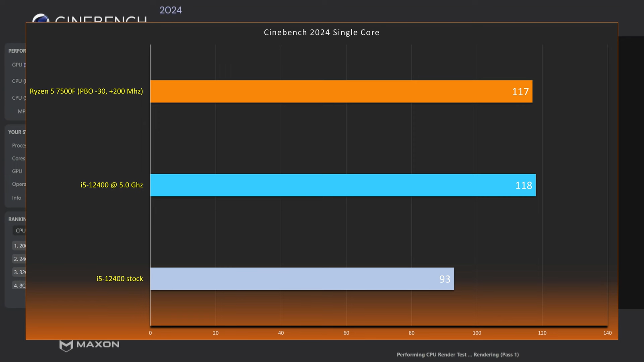Viewport: 644px width, 362px height.
Task: Click the orange Ryzen 5 7500F bar
Action: 341,91
